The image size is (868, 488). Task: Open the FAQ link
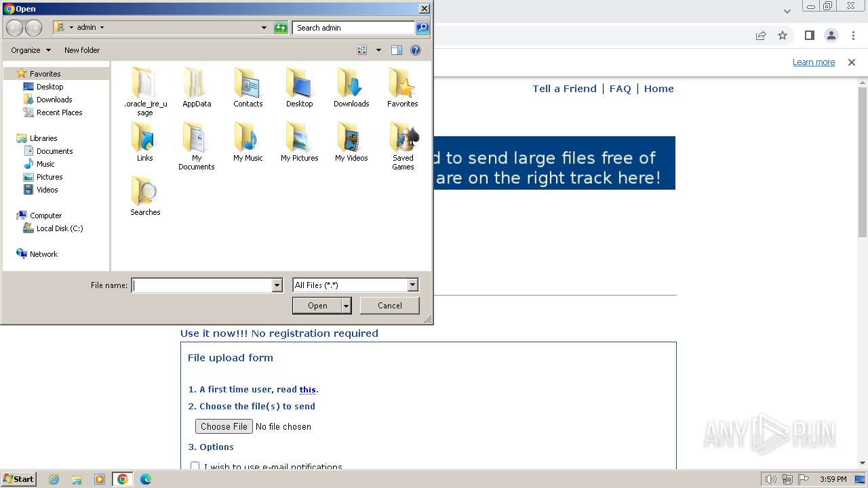point(620,89)
